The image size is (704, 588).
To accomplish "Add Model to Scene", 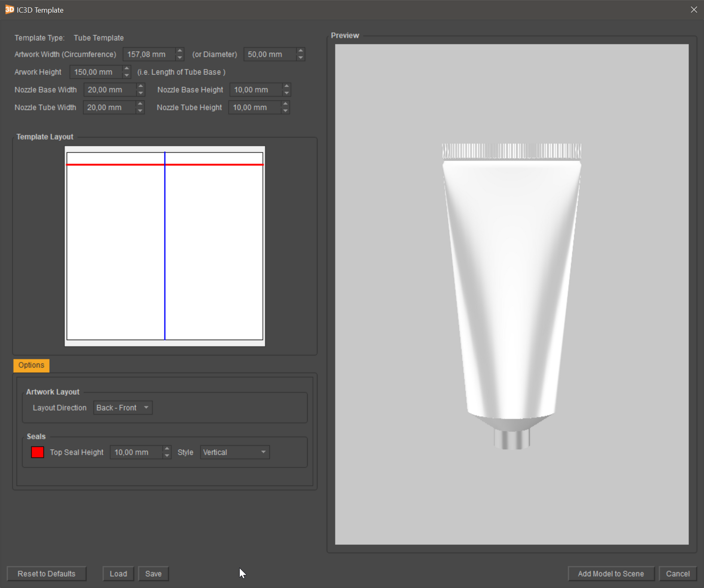I will point(611,574).
